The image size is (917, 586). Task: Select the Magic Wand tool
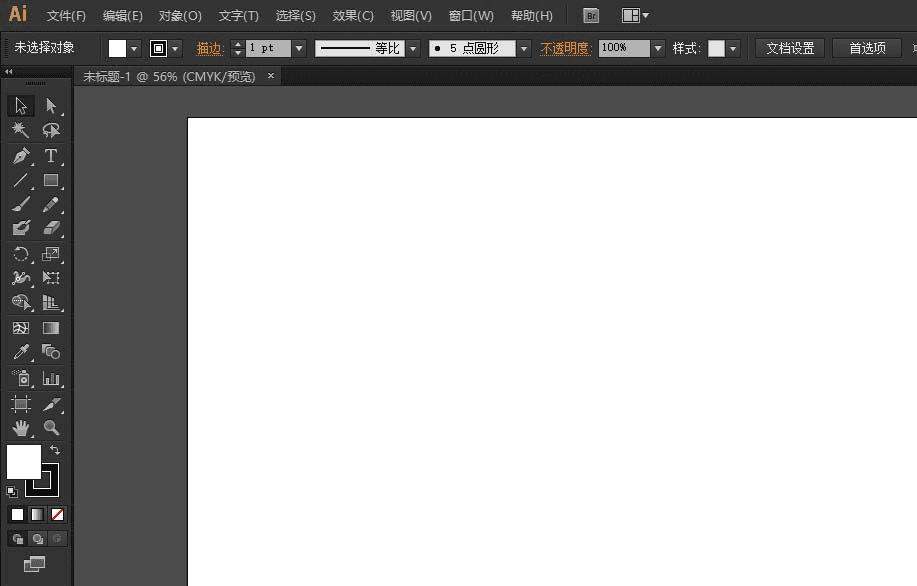[x=20, y=130]
